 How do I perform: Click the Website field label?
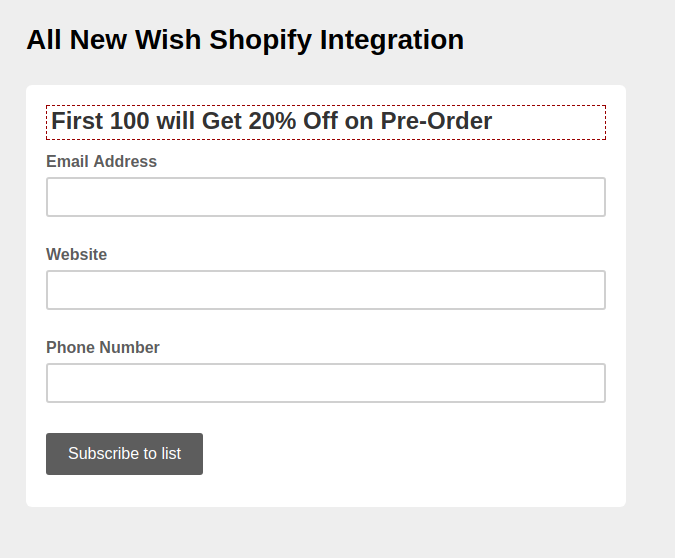76,254
